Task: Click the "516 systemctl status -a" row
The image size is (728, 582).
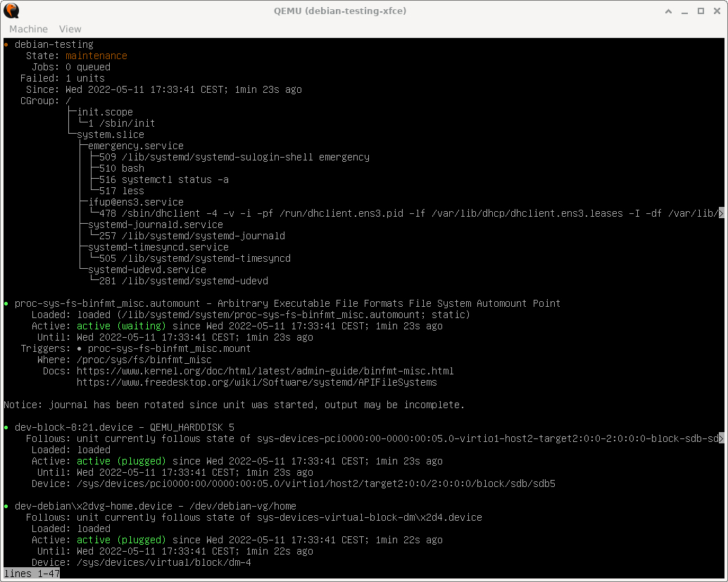Action: tap(164, 179)
